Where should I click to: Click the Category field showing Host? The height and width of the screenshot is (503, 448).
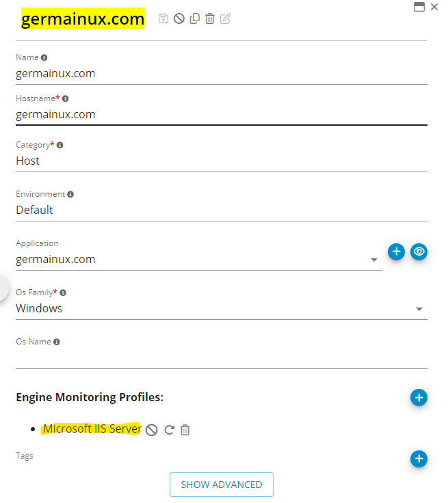[x=221, y=161]
